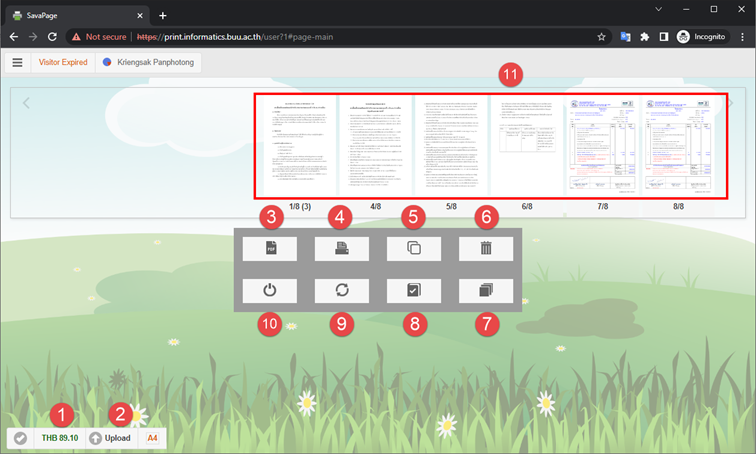Select the A4 paper size button
756x454 pixels.
tap(153, 438)
